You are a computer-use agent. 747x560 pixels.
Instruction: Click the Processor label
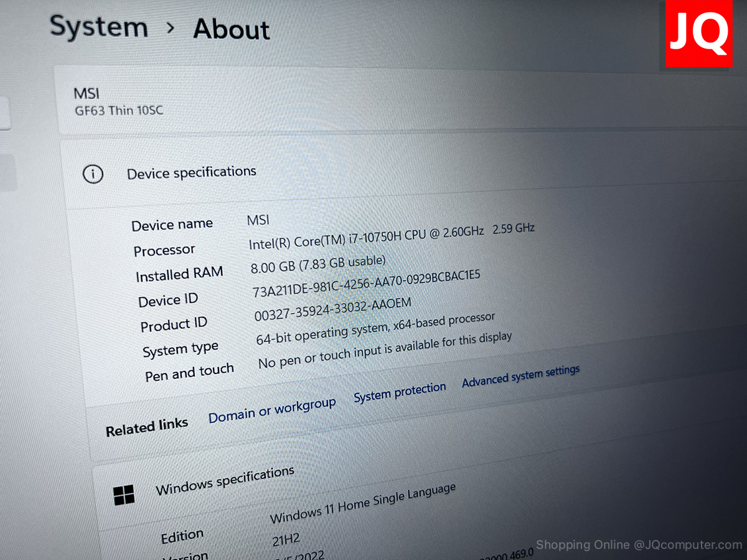(164, 250)
